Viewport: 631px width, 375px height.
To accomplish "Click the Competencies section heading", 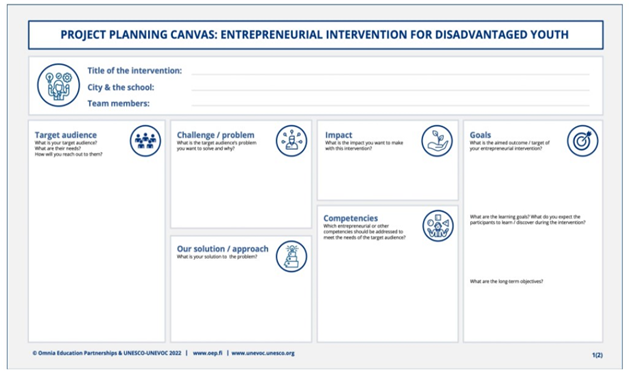I will (351, 218).
